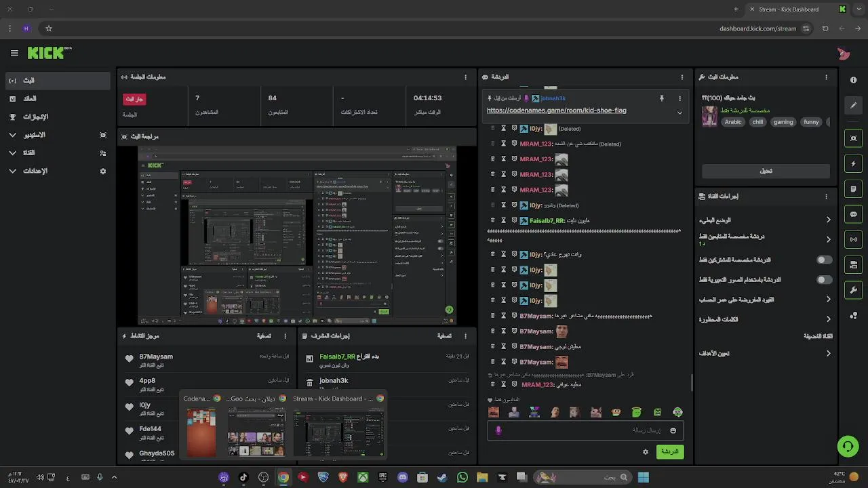The width and height of the screenshot is (868, 488).
Task: Select the wrench icon in right rail
Action: pyautogui.click(x=853, y=290)
